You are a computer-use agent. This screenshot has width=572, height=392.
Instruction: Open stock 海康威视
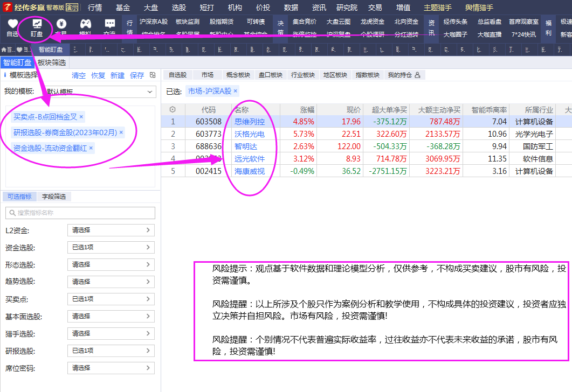click(x=250, y=171)
